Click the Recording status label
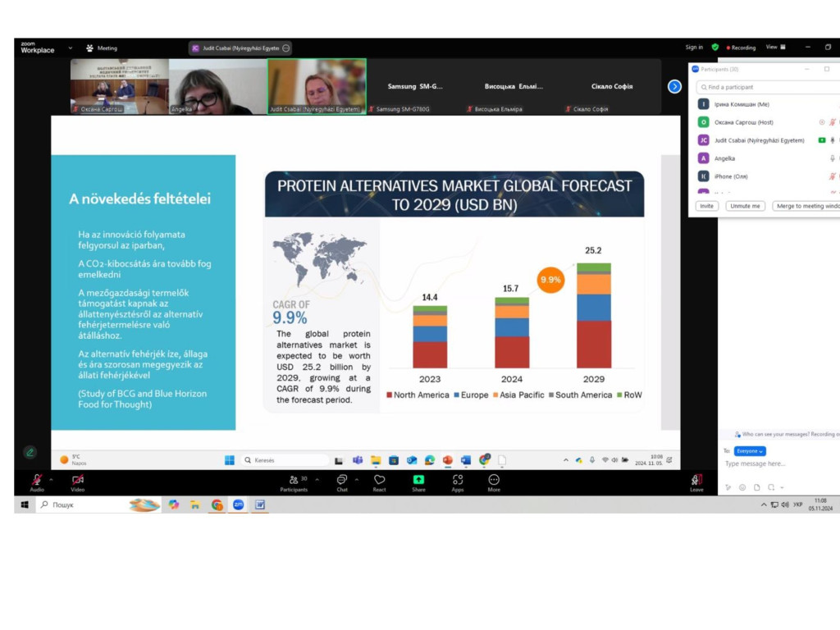This screenshot has height=630, width=840. [741, 48]
